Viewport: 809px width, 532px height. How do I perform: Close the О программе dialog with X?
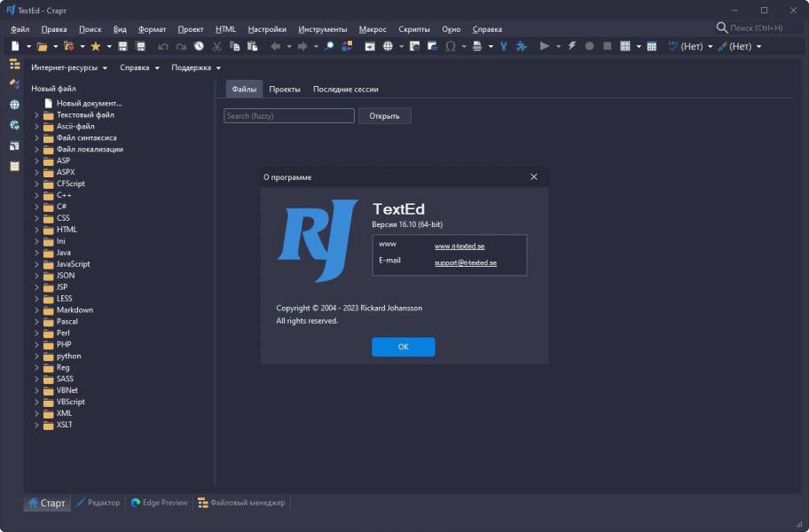click(534, 176)
